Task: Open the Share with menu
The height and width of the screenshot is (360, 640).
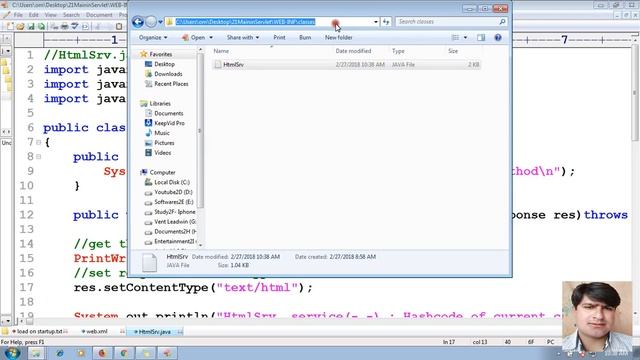Action: [x=243, y=38]
